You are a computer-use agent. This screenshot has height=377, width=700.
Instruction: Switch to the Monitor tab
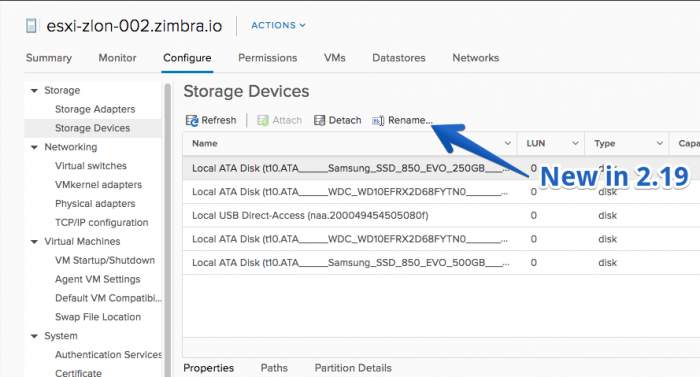(x=117, y=58)
